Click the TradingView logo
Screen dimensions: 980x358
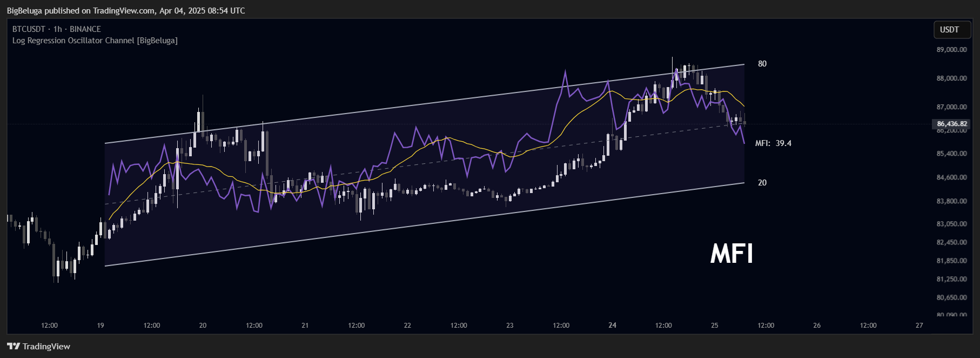point(38,346)
